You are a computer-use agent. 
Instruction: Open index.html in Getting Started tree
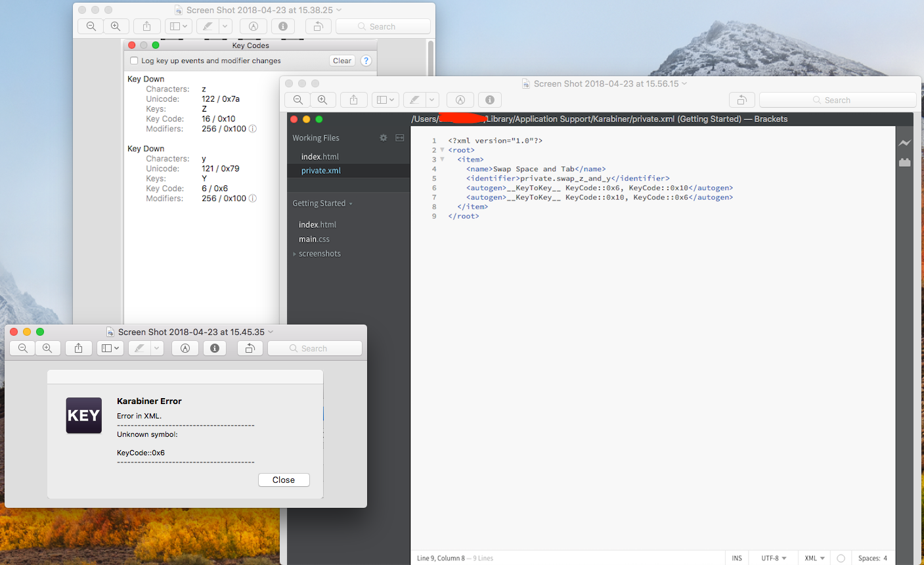[x=317, y=225]
